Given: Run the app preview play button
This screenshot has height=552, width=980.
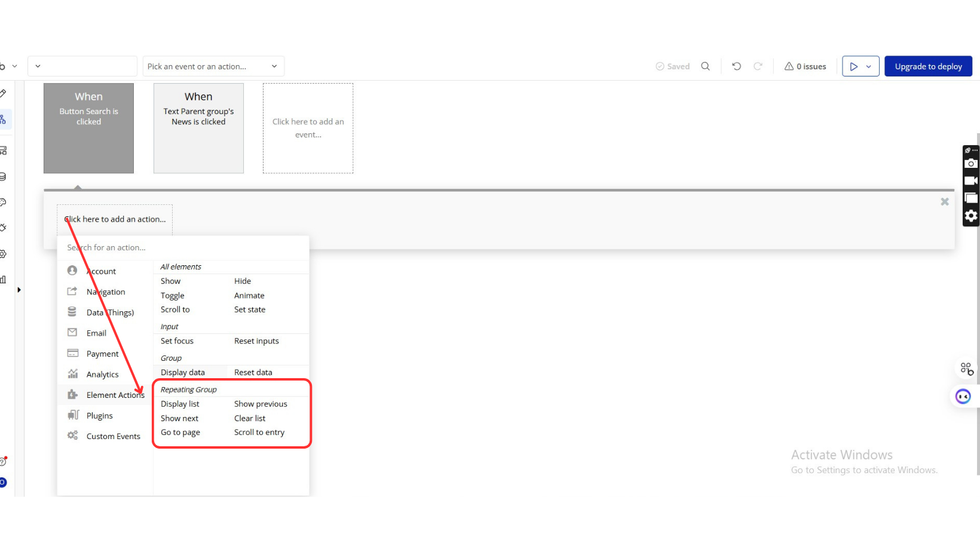Looking at the screenshot, I should click(853, 66).
